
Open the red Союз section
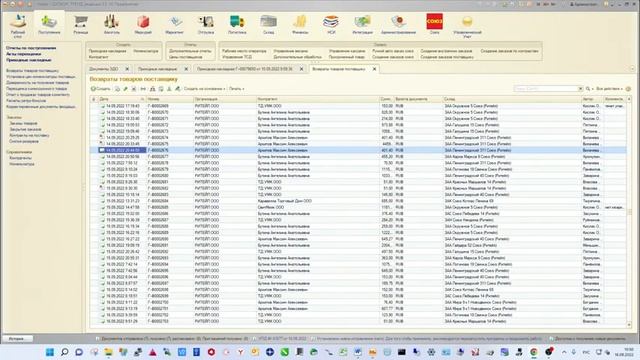[x=435, y=24]
